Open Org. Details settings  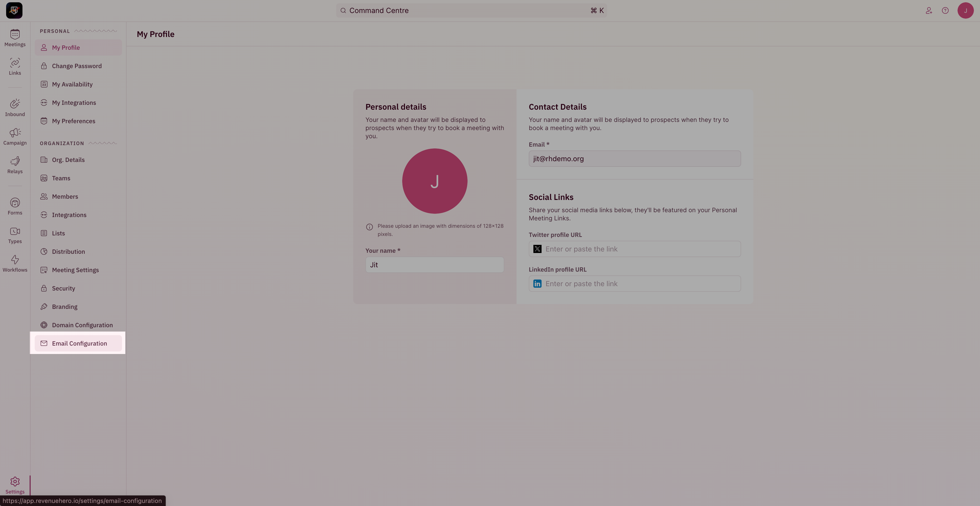click(x=78, y=160)
